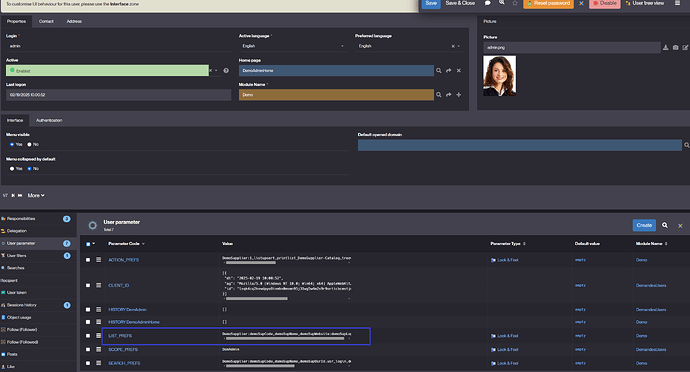Tick the checkbox for ACTION_PREFS row
This screenshot has width=690, height=372.
coord(88,260)
